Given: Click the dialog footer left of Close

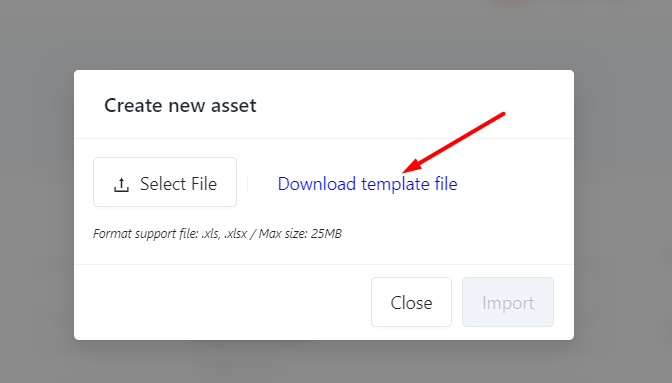Looking at the screenshot, I should [x=223, y=302].
